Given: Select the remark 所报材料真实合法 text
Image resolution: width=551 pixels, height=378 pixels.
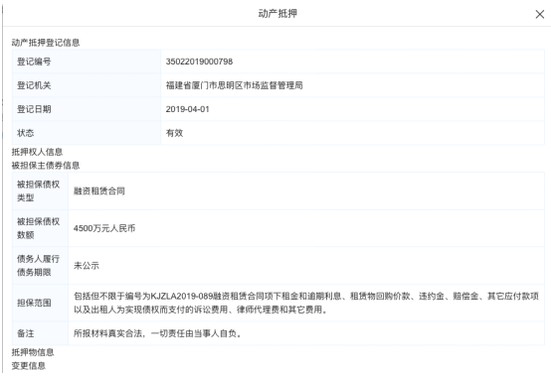Looking at the screenshot, I should [157, 333].
